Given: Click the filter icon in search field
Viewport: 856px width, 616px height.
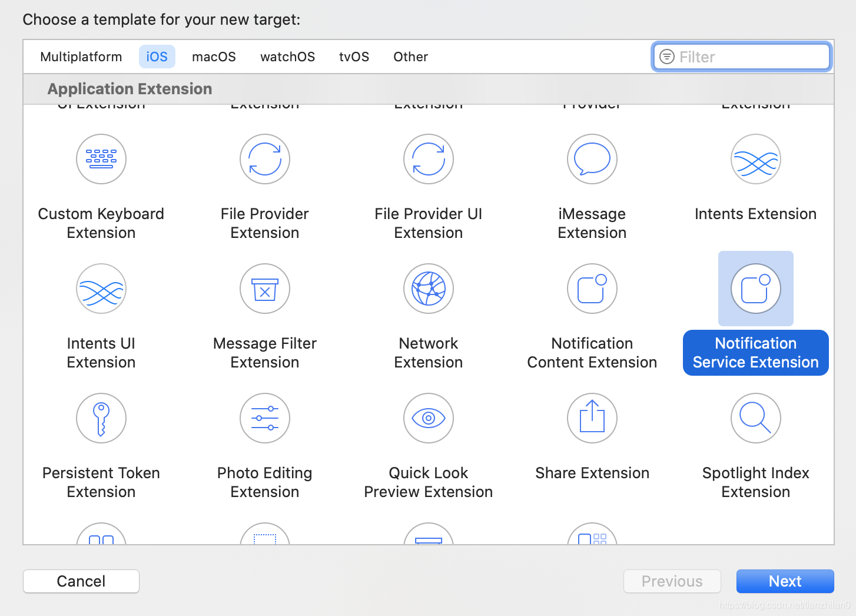Looking at the screenshot, I should (x=667, y=57).
